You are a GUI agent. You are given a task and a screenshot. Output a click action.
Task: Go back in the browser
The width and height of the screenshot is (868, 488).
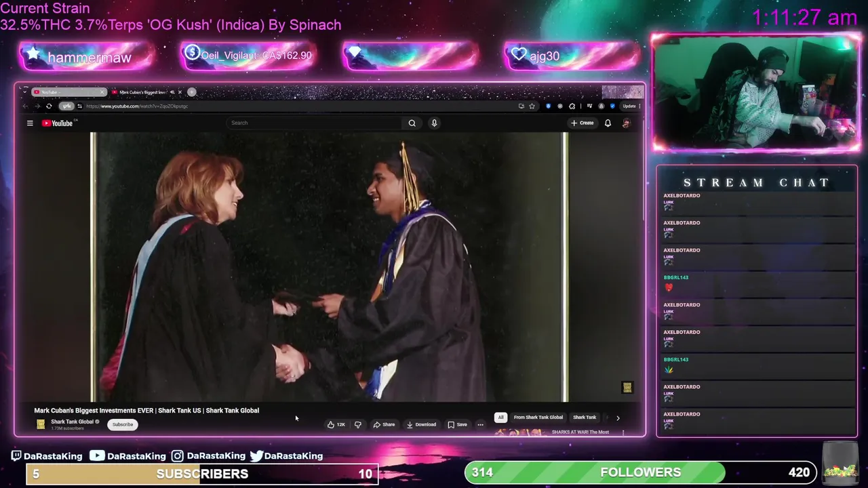click(x=26, y=106)
